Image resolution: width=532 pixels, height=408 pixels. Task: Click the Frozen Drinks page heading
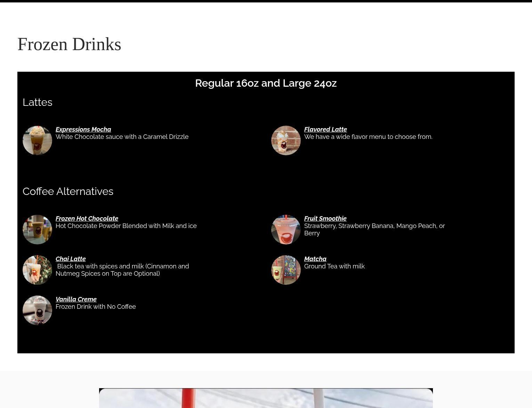click(x=69, y=44)
